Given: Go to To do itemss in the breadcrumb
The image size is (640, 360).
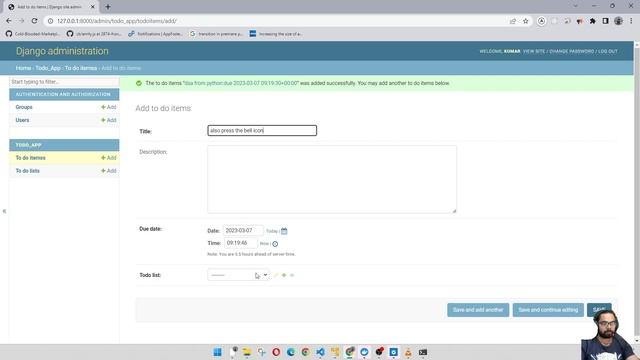Looking at the screenshot, I should [x=81, y=68].
